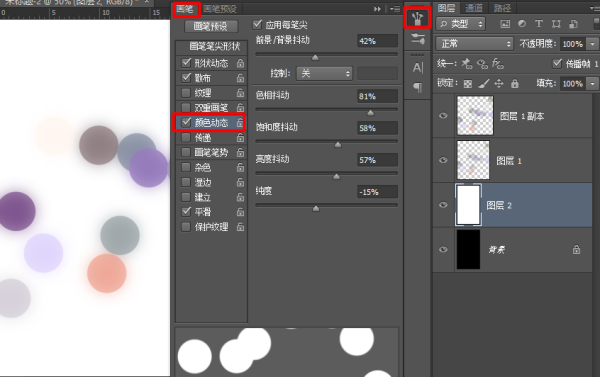Click the 画笔预设 button

click(211, 26)
